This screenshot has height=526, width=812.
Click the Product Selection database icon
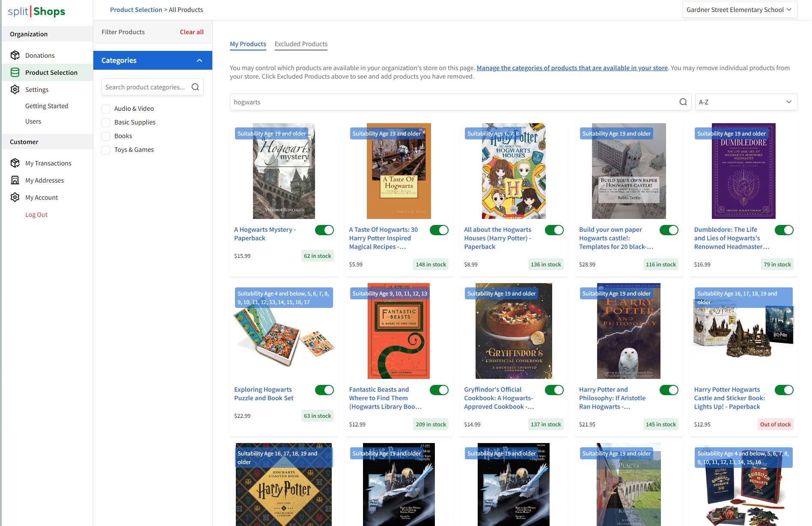15,72
